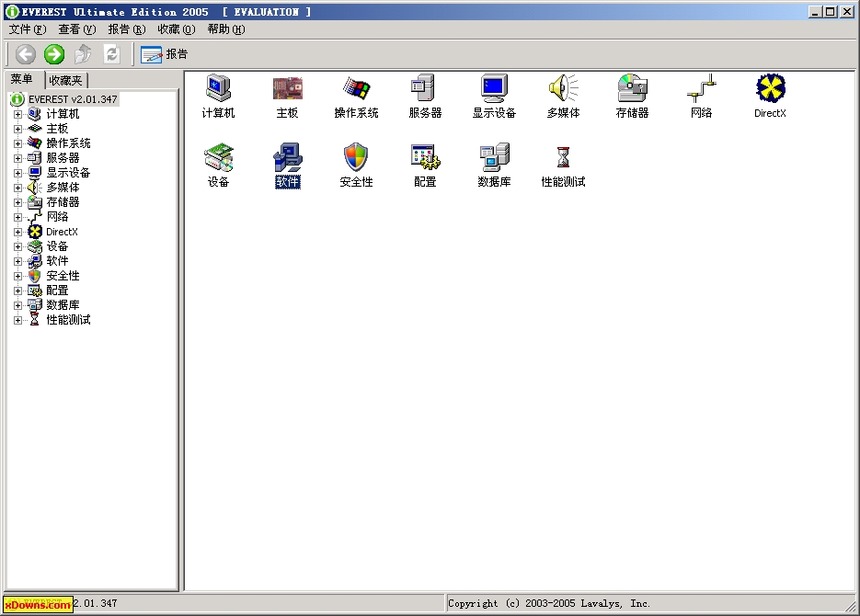
Task: Expand the 多媒体 tree node
Action: pyautogui.click(x=17, y=188)
